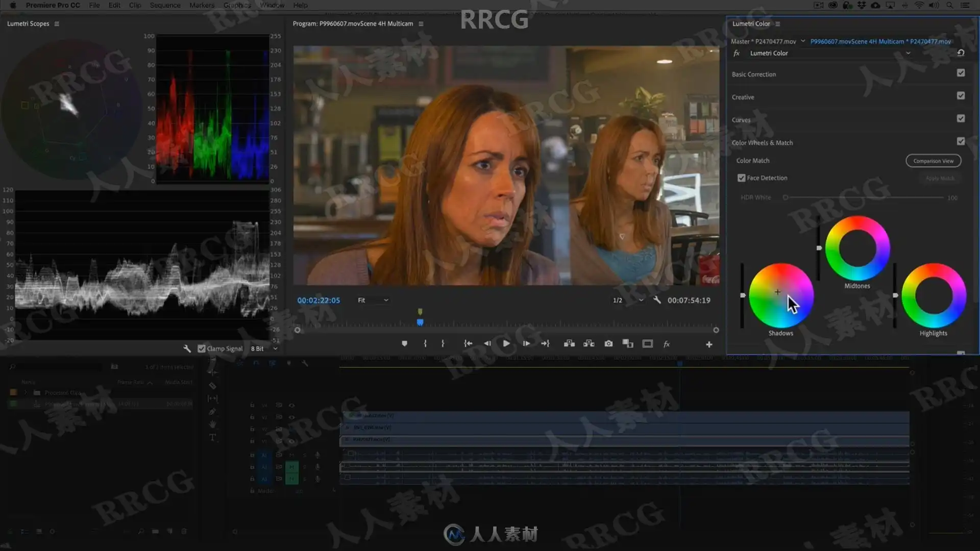The image size is (980, 551).
Task: Click the Add Marker icon
Action: 404,344
